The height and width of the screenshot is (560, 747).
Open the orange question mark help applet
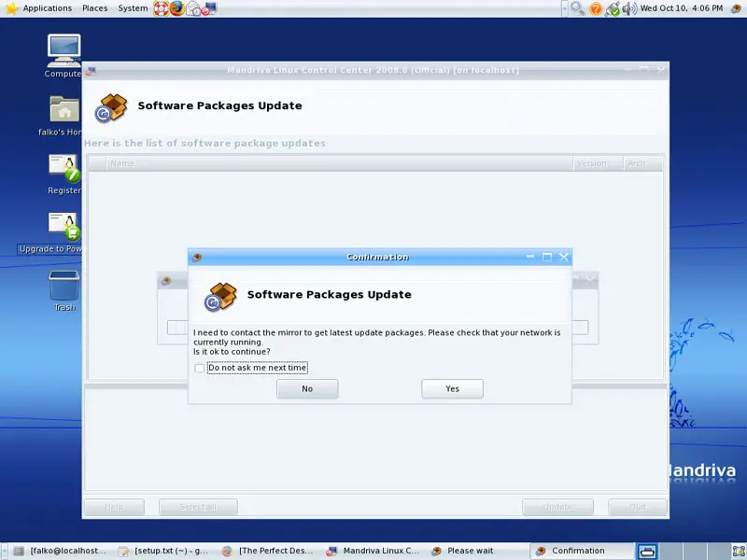pos(596,8)
